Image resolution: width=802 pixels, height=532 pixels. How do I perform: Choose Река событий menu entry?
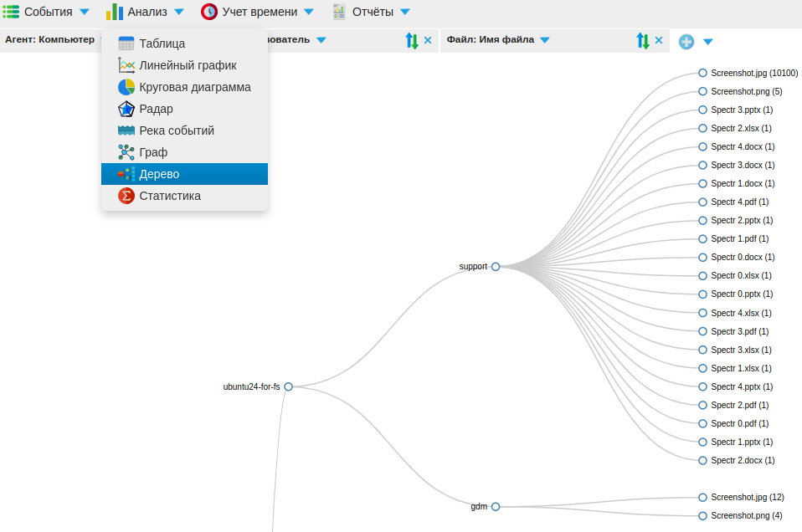click(x=184, y=130)
